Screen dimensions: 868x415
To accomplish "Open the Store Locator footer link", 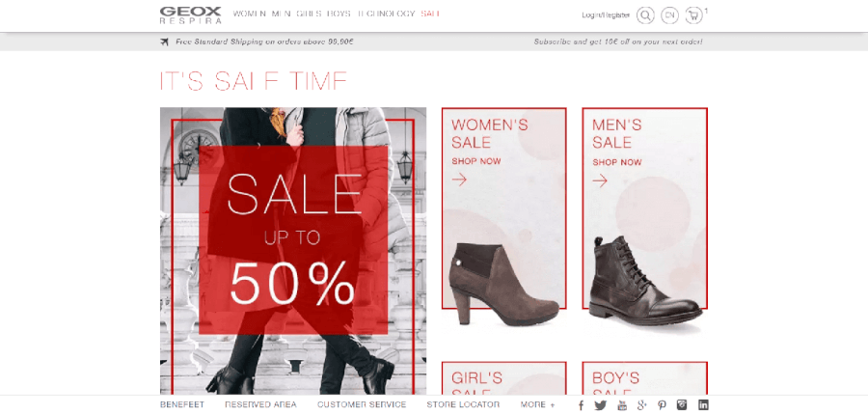I will point(463,405).
